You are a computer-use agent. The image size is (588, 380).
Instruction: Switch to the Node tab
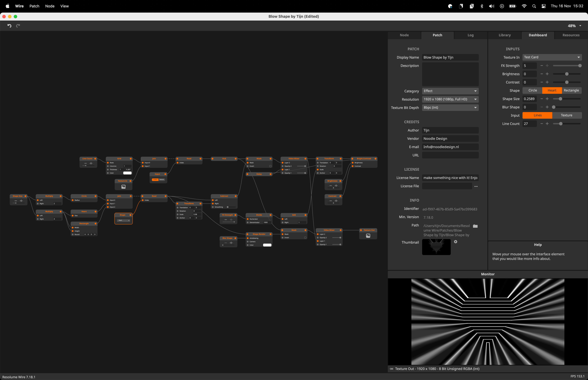pyautogui.click(x=404, y=35)
